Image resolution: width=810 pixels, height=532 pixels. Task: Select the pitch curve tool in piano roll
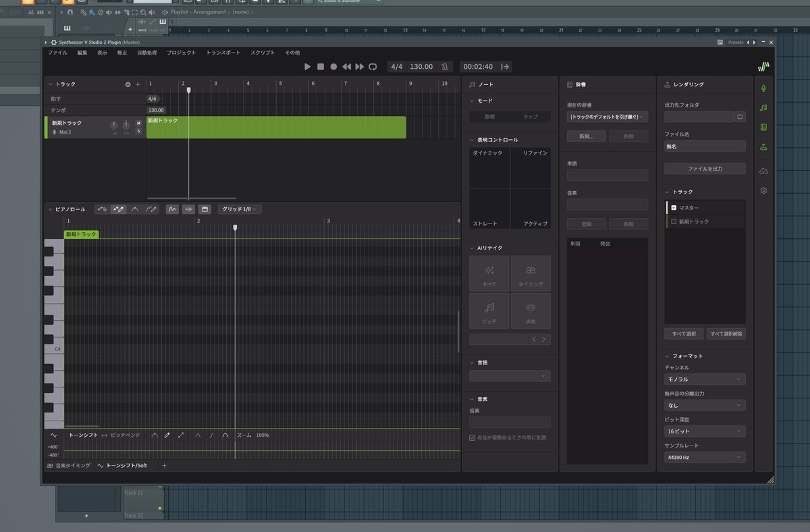(x=135, y=209)
